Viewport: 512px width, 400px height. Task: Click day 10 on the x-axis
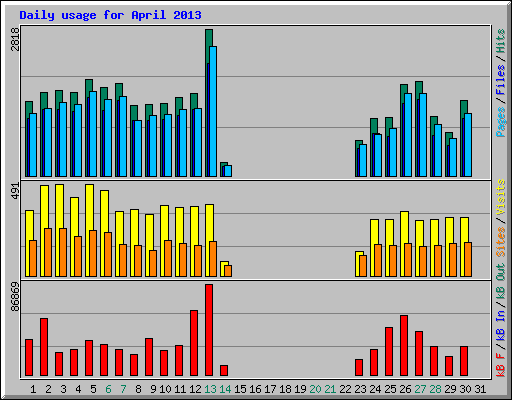tap(165, 389)
